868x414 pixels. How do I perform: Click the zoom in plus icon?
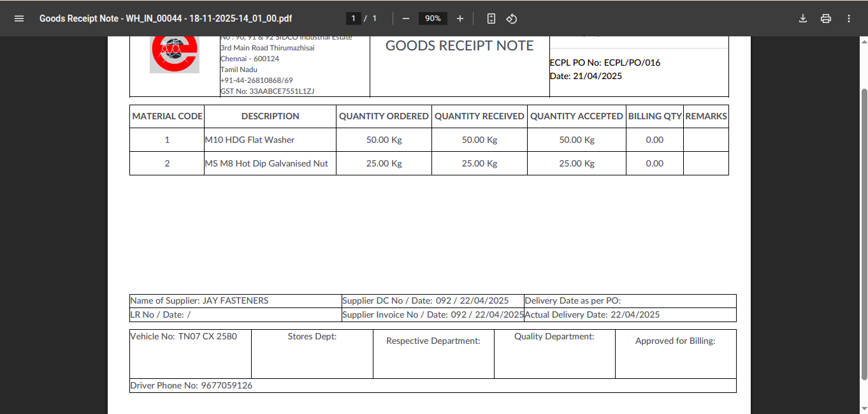click(x=460, y=18)
